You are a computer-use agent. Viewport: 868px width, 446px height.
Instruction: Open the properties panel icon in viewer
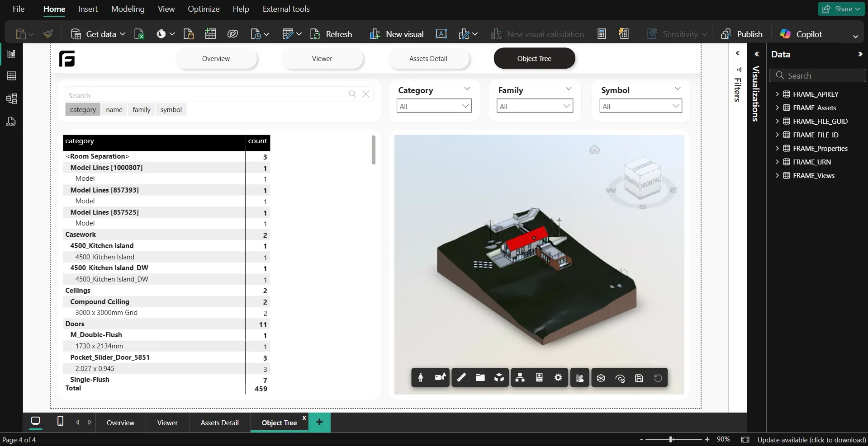pos(539,377)
